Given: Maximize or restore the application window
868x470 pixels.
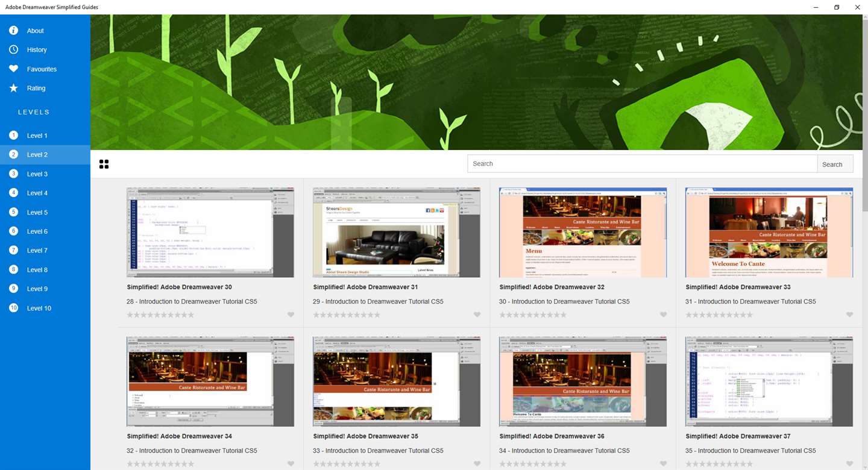Looking at the screenshot, I should click(x=837, y=7).
